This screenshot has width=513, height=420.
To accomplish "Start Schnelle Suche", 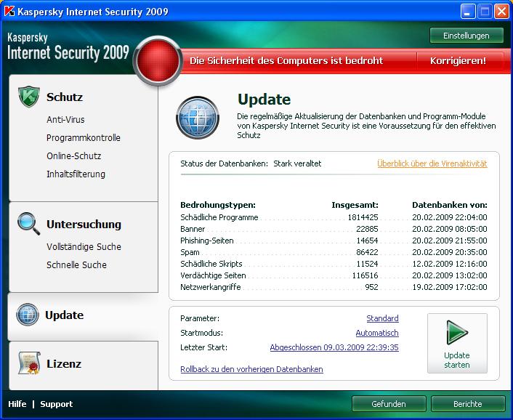I will pos(76,265).
